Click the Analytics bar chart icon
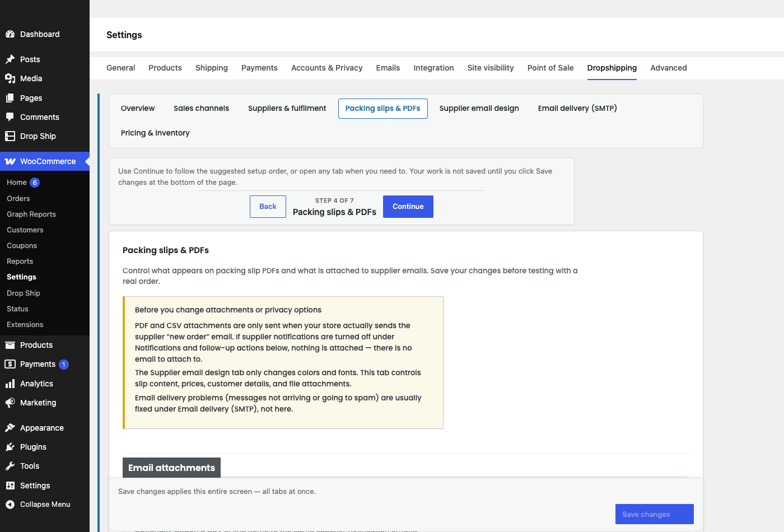Screen dimensions: 784x532 point(10,384)
